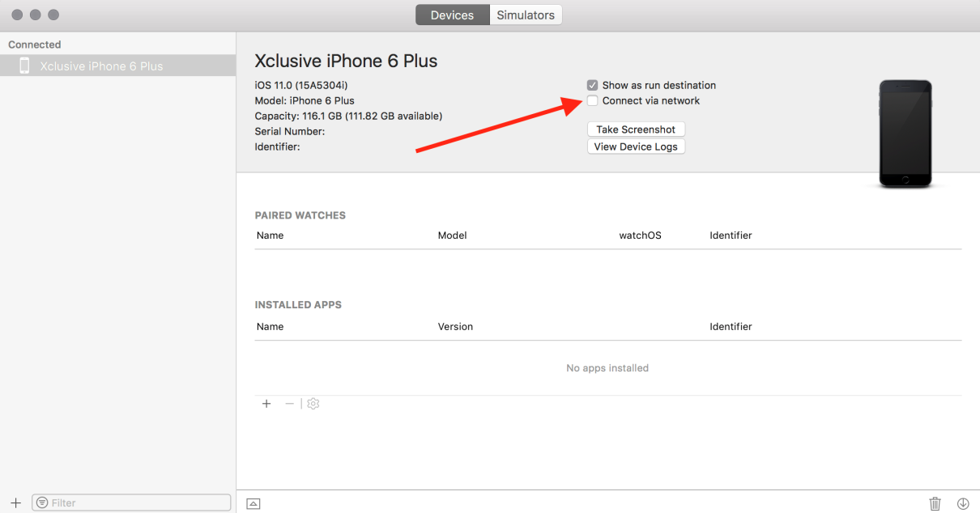
Task: Minimize the window with the second title bar button
Action: point(36,15)
